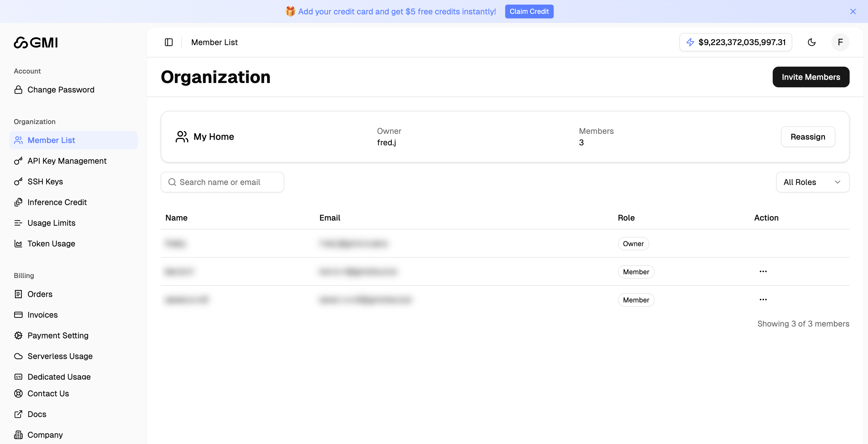868x444 pixels.
Task: Open Payment Setting
Action: point(58,335)
